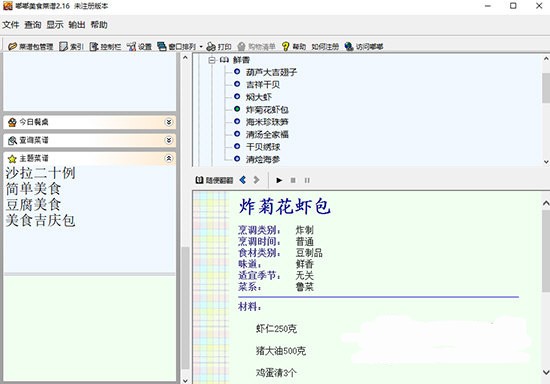The height and width of the screenshot is (384, 550).
Task: Click the left sidebar scrollbar thumb
Action: (186, 308)
